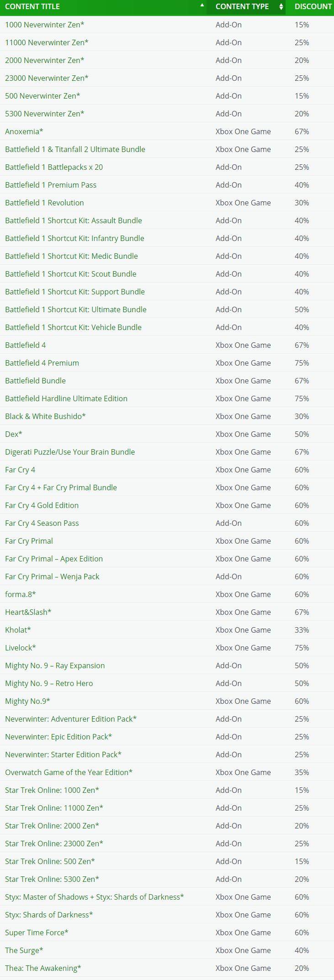Image resolution: width=334 pixels, height=980 pixels.
Task: Sort table by Content Title header
Action: pos(32,6)
